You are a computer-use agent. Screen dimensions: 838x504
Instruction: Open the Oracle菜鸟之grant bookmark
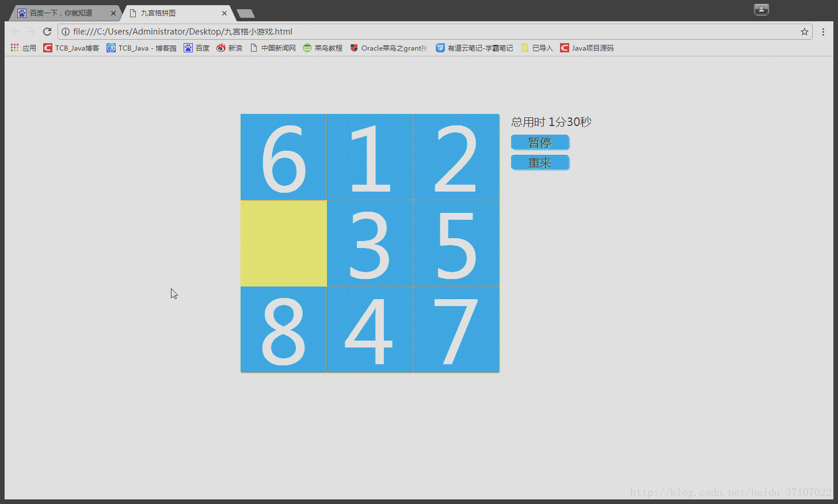pyautogui.click(x=389, y=48)
